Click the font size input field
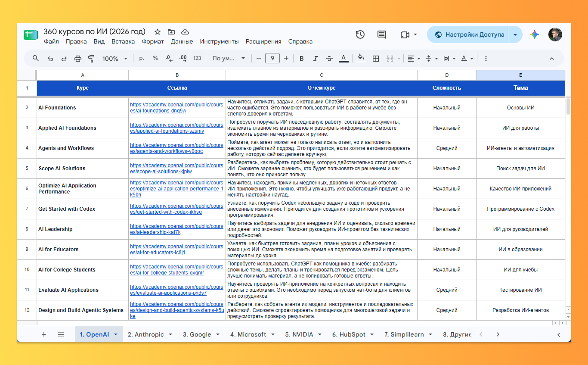Viewport: 588px width, 365px height. coord(272,58)
